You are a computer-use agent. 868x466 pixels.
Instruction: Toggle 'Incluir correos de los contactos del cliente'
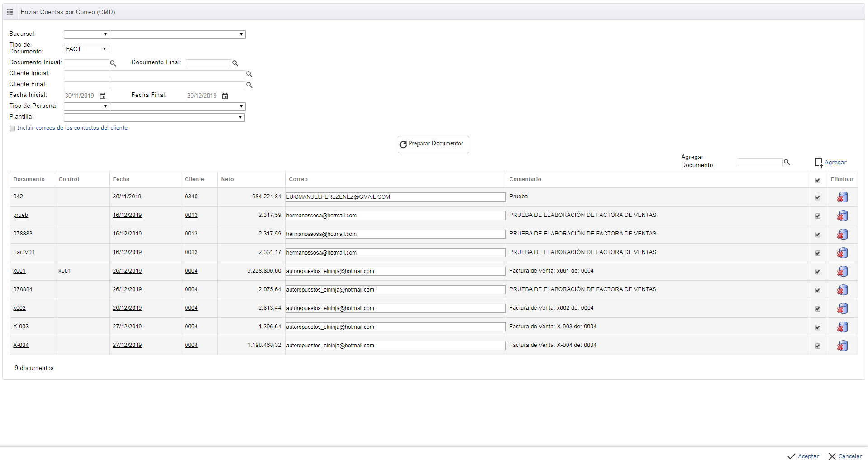tap(12, 129)
